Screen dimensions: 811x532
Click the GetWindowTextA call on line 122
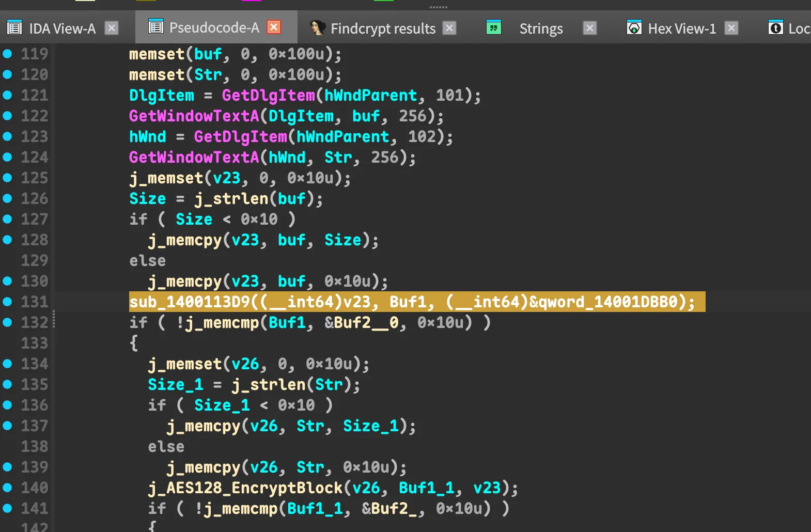194,116
